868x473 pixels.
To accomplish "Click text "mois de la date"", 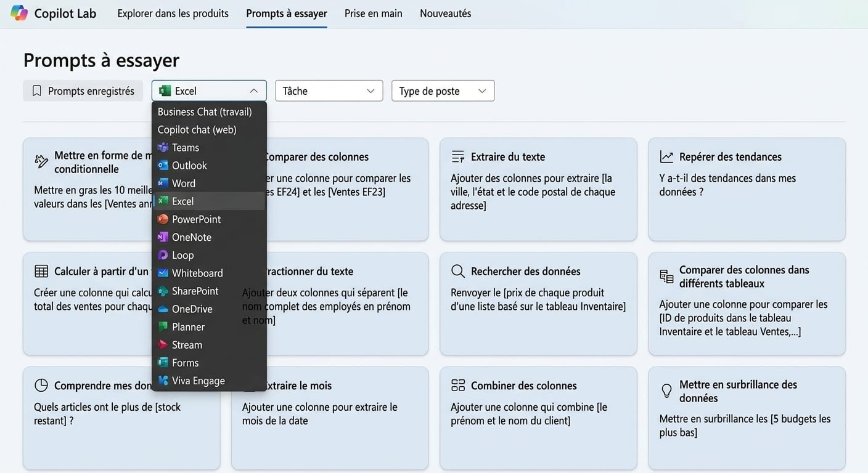I will [275, 421].
